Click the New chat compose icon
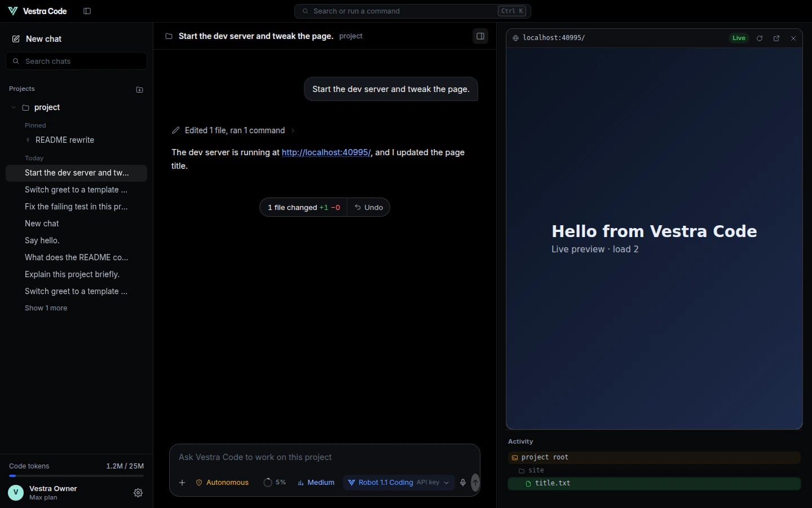This screenshot has width=812, height=508. pyautogui.click(x=16, y=39)
